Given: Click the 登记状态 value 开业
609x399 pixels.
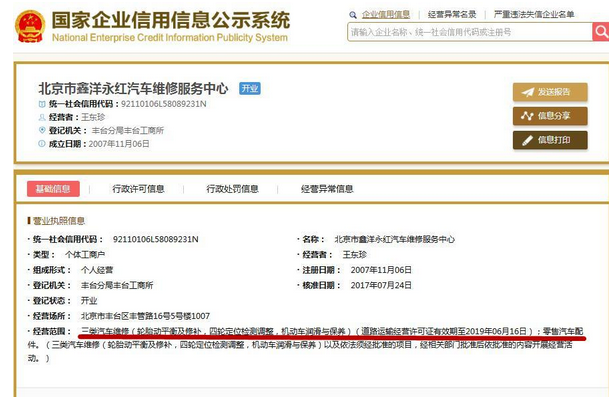Looking at the screenshot, I should 89,301.
